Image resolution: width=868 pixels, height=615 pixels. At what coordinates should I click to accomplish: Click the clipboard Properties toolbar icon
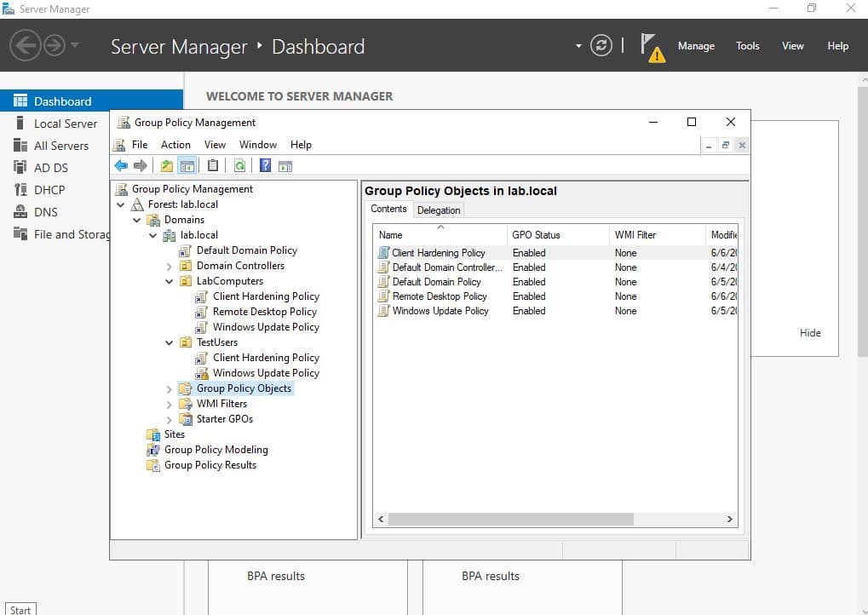coord(213,166)
